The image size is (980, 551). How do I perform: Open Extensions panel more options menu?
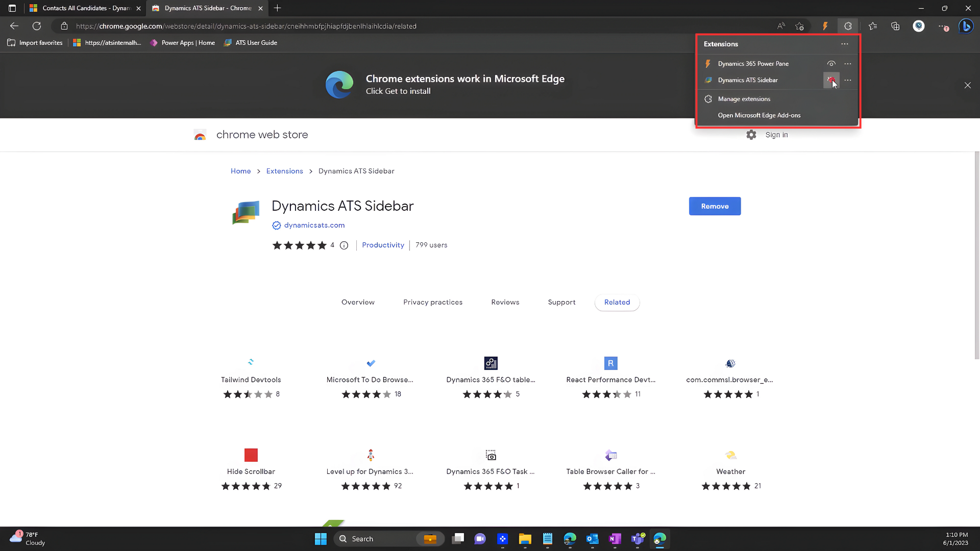click(845, 44)
